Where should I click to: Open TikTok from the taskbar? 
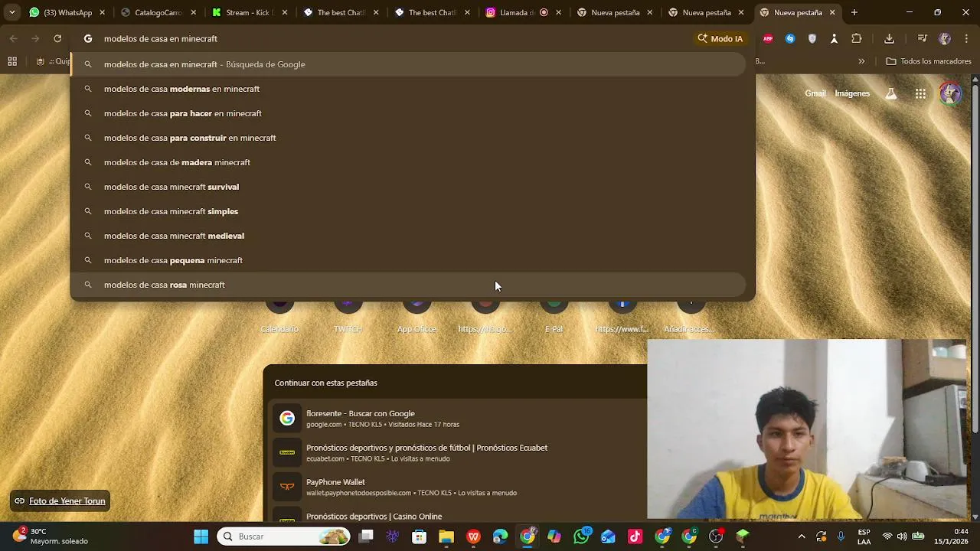[x=635, y=536]
